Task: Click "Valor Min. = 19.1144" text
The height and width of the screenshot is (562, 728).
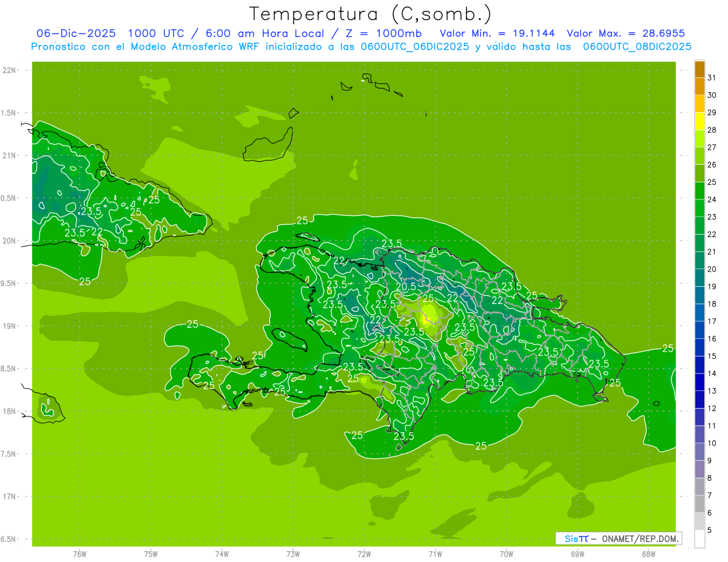Action: [x=497, y=33]
